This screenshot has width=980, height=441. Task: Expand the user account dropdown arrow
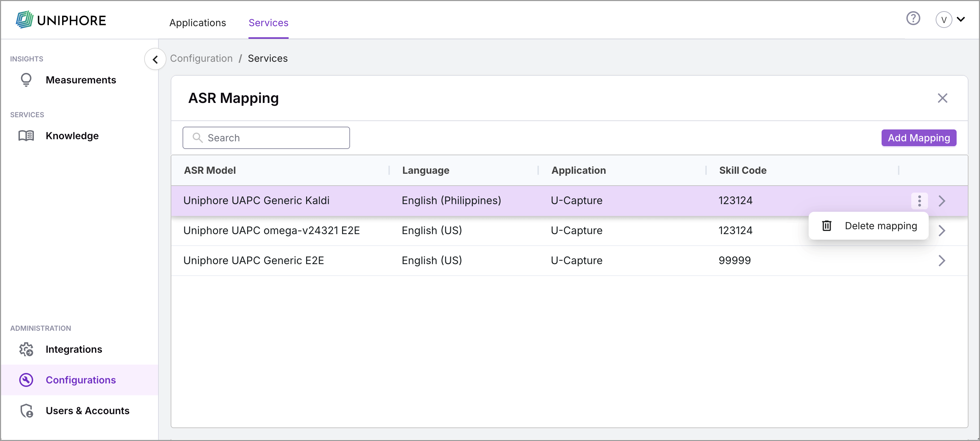click(961, 20)
